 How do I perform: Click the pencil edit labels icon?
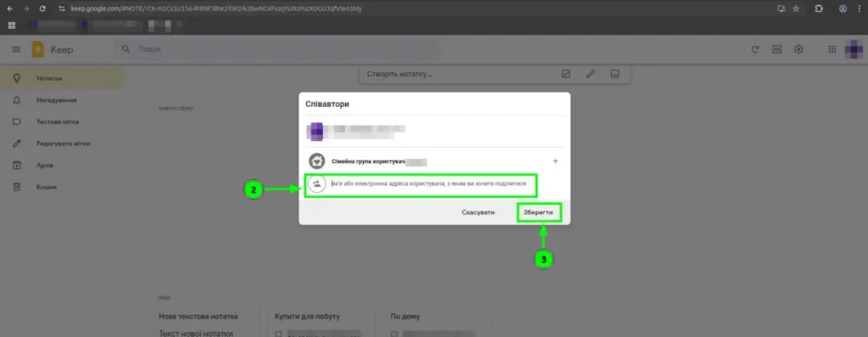(17, 143)
